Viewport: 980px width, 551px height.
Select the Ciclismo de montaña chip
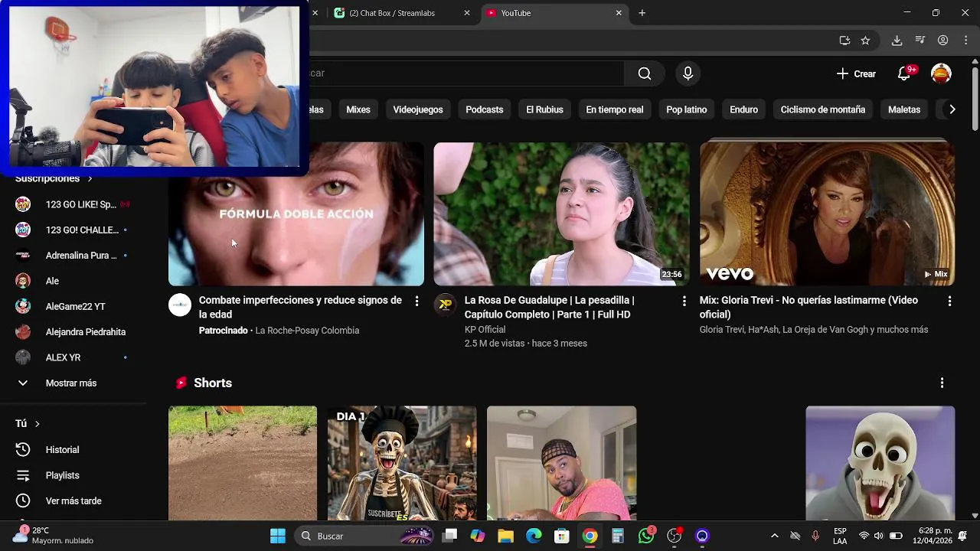coord(823,109)
